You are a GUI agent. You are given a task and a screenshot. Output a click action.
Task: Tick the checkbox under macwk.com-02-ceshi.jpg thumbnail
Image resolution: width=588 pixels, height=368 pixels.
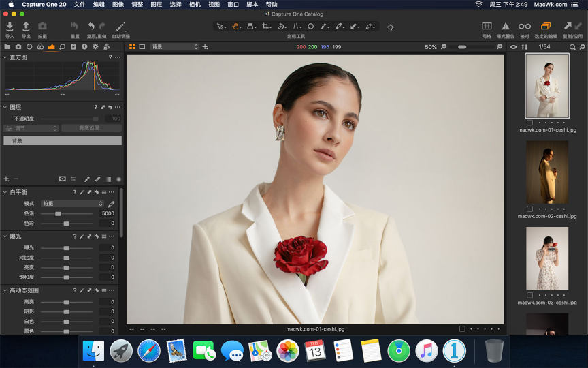click(529, 209)
